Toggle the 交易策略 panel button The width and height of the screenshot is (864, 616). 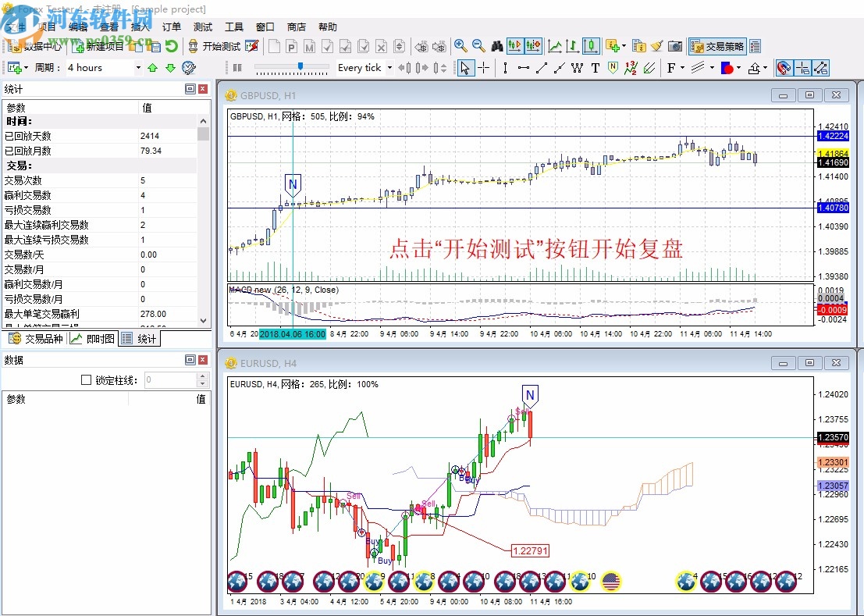(x=716, y=46)
